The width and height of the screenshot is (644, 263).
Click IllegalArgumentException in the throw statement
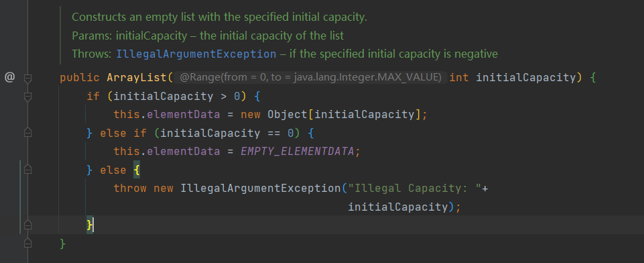pyautogui.click(x=261, y=189)
